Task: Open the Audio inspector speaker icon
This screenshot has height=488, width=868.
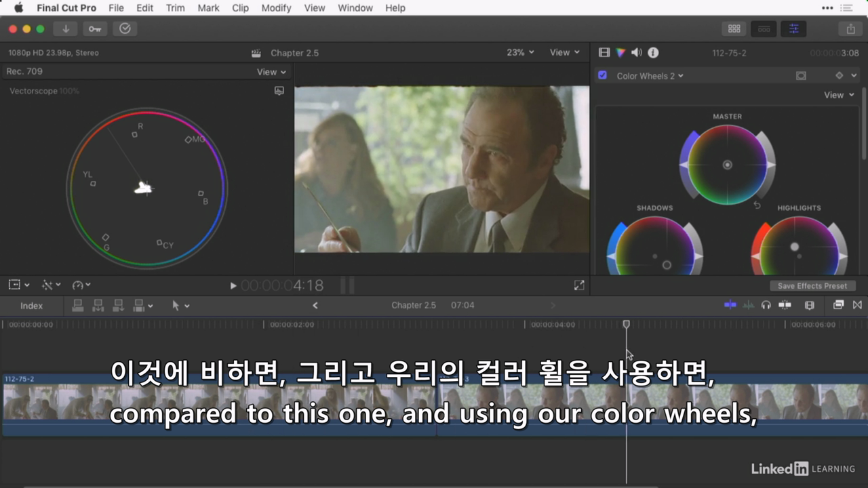Action: click(x=637, y=52)
